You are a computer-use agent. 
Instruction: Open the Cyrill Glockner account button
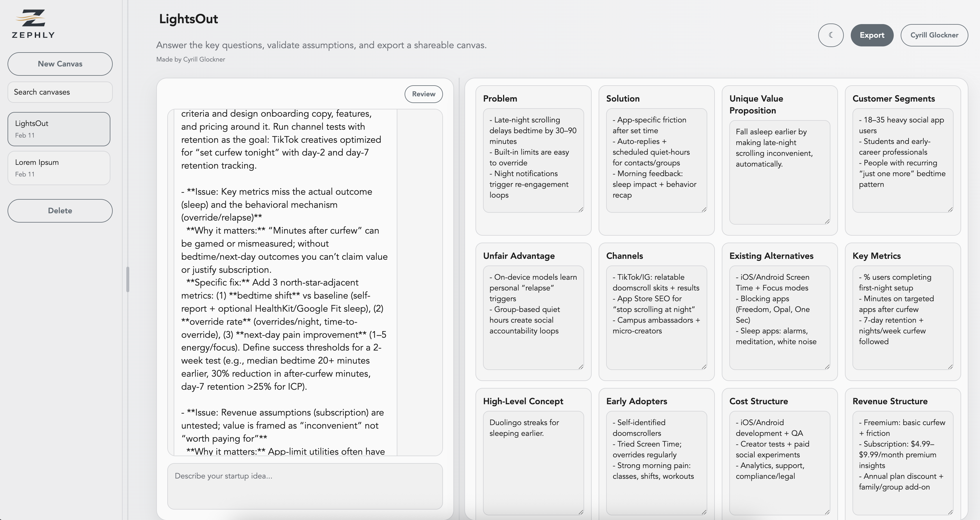coord(934,35)
